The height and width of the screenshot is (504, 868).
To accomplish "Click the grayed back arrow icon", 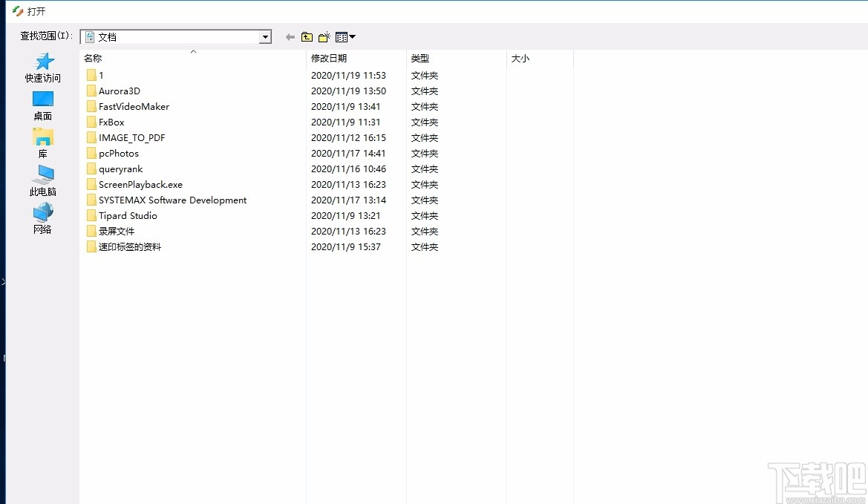I will (x=289, y=36).
